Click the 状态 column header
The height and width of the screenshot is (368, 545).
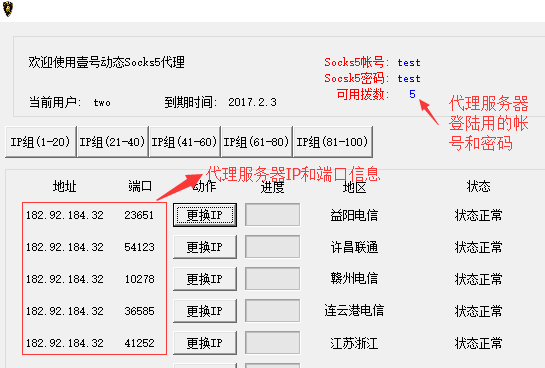point(479,187)
